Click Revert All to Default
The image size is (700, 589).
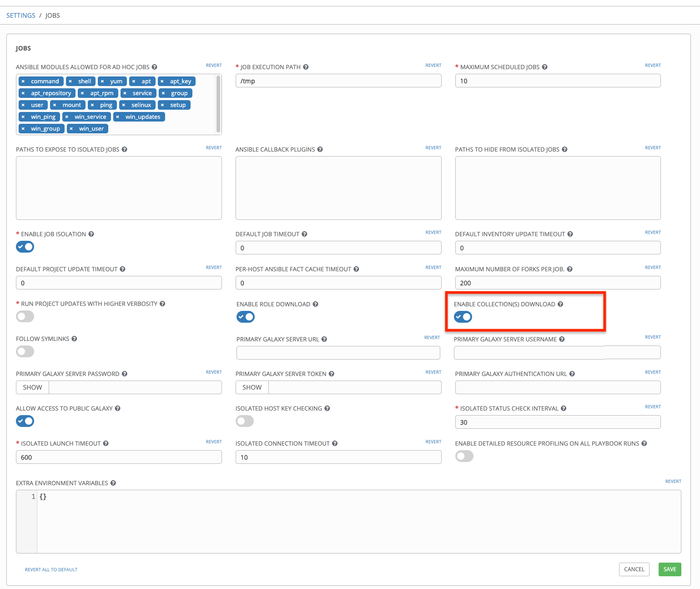pos(51,569)
